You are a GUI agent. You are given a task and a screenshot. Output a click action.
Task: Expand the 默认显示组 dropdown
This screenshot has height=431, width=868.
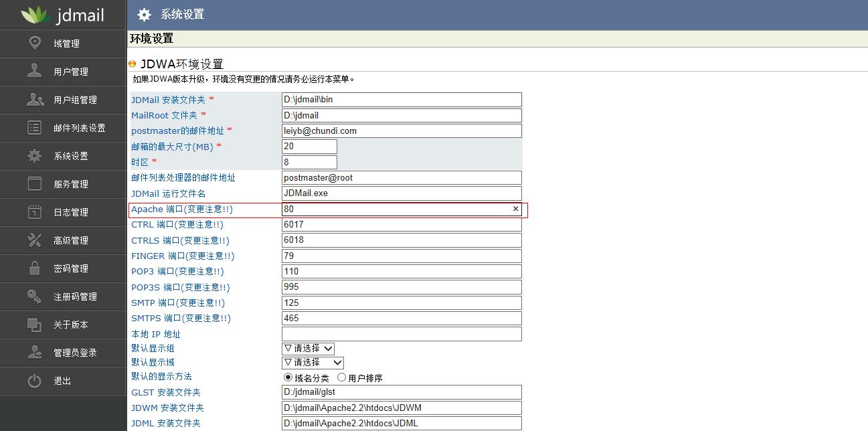(x=308, y=348)
